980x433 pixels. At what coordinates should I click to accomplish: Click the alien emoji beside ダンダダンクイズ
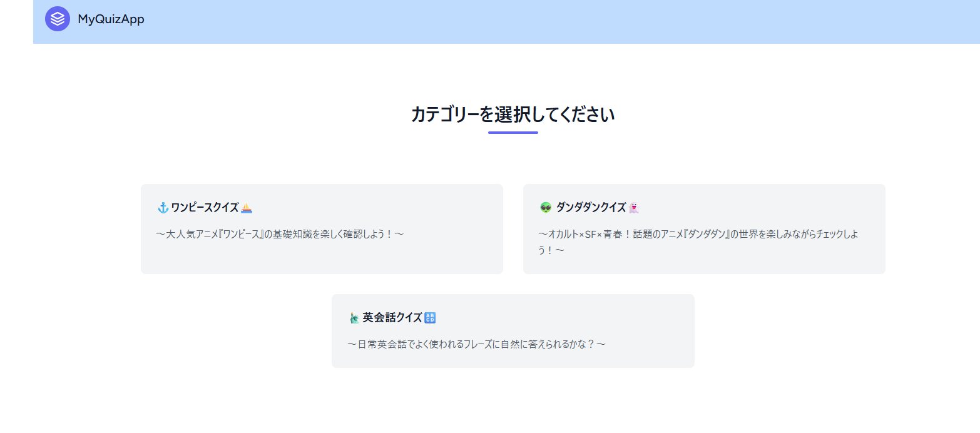point(546,208)
